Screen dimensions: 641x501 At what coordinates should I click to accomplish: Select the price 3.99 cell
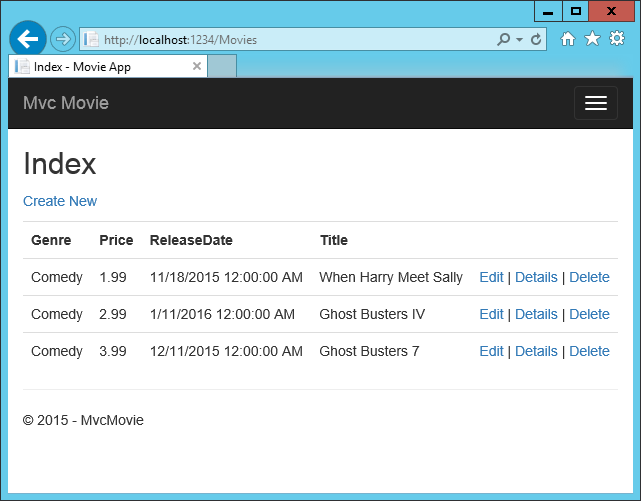click(x=113, y=351)
